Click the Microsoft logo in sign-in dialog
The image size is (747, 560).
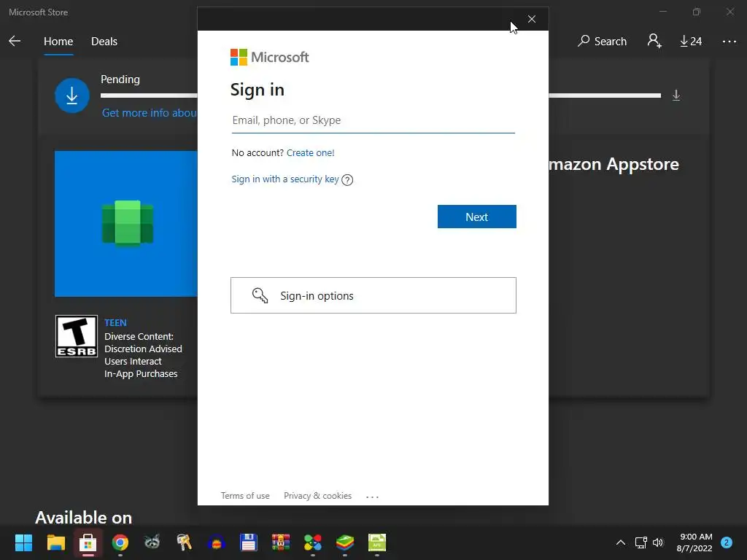pos(270,57)
